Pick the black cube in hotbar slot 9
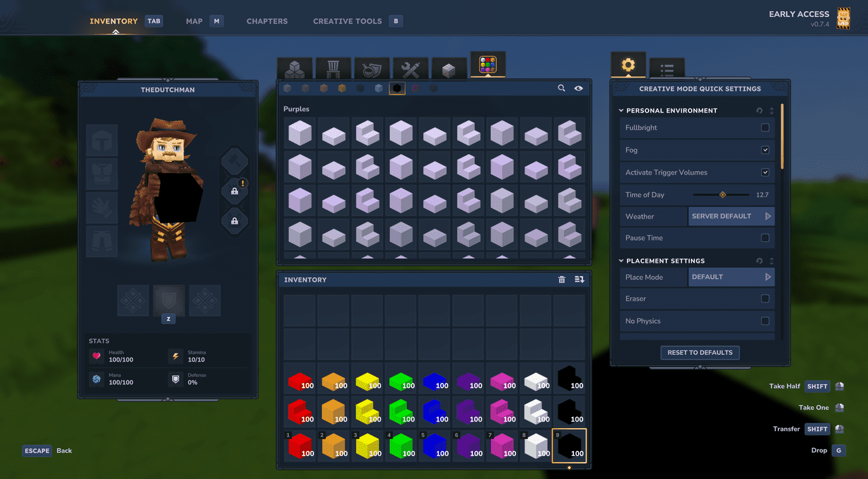Viewport: 868px width, 479px height. pyautogui.click(x=570, y=446)
